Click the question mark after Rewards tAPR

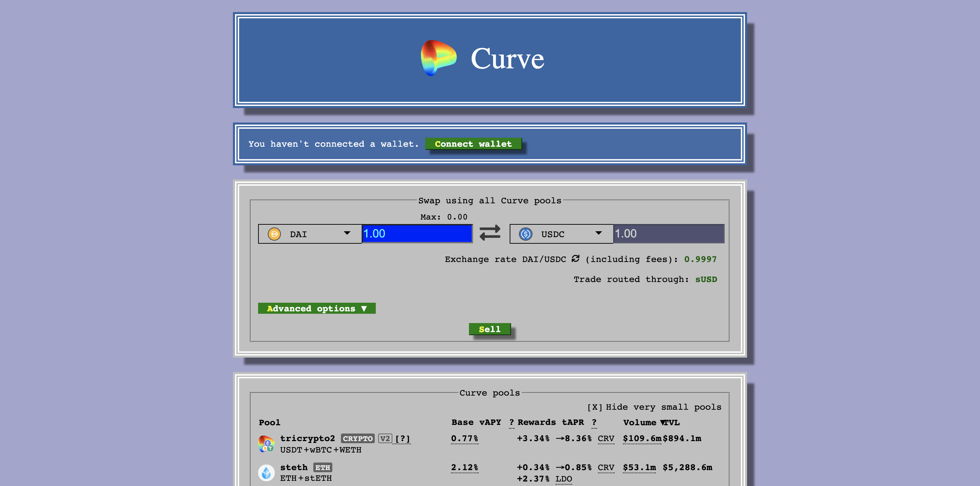point(594,422)
